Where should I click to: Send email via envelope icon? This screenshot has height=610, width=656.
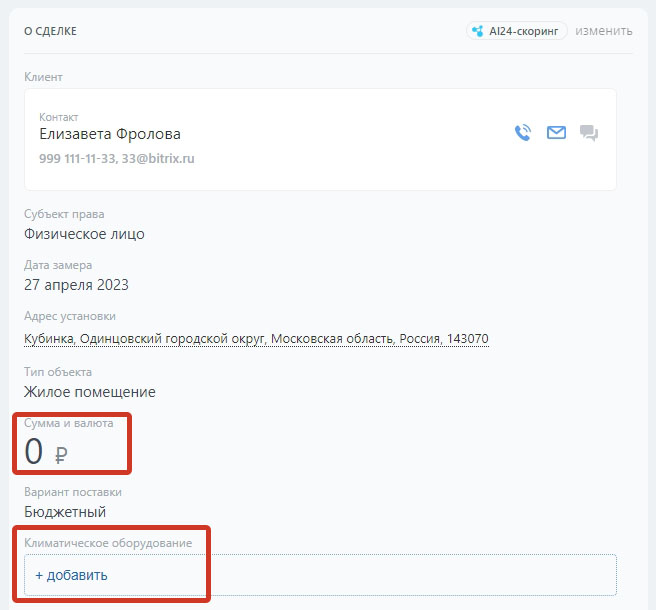pyautogui.click(x=556, y=133)
